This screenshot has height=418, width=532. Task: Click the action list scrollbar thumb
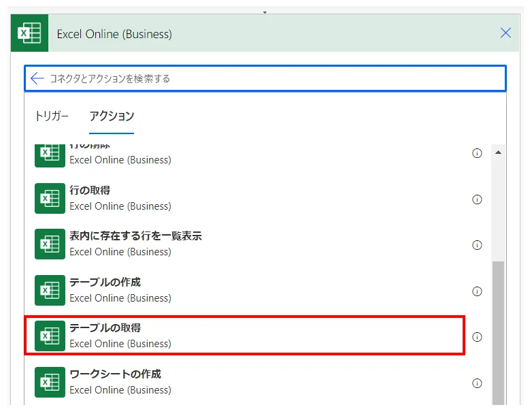pos(498,333)
